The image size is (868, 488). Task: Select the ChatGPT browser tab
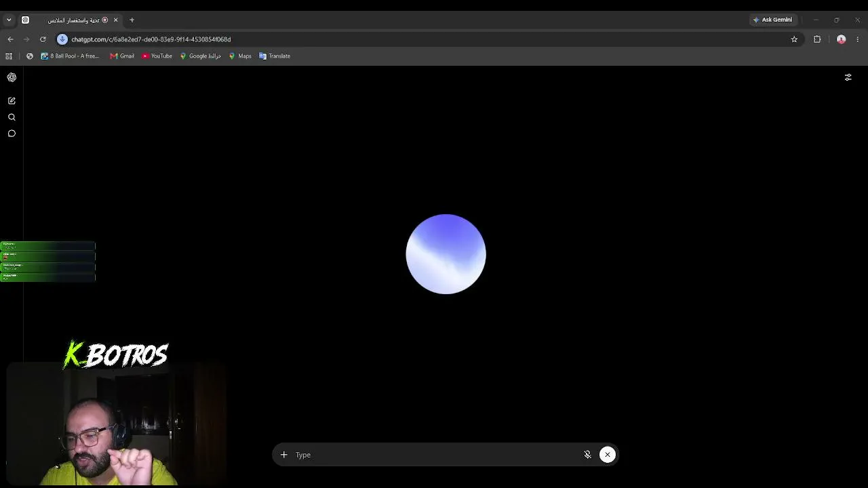pos(70,20)
